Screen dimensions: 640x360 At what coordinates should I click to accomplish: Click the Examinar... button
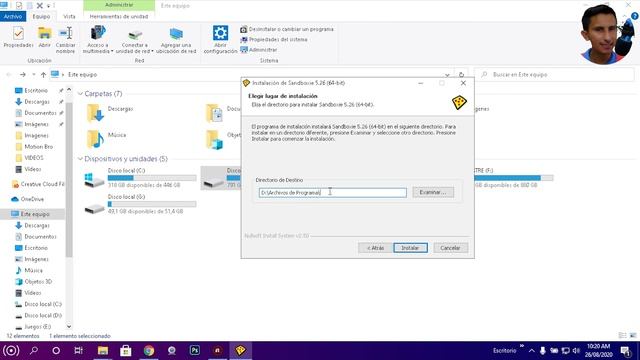(433, 192)
